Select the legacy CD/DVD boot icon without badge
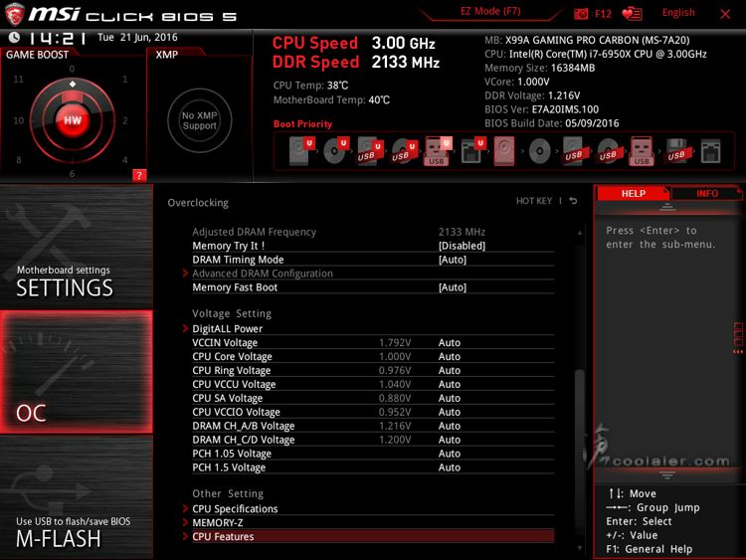This screenshot has width=746, height=560. tap(539, 152)
